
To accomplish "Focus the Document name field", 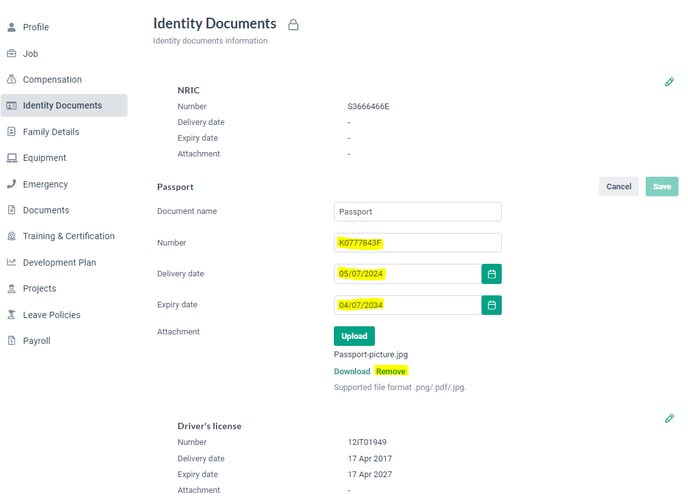I will (418, 212).
